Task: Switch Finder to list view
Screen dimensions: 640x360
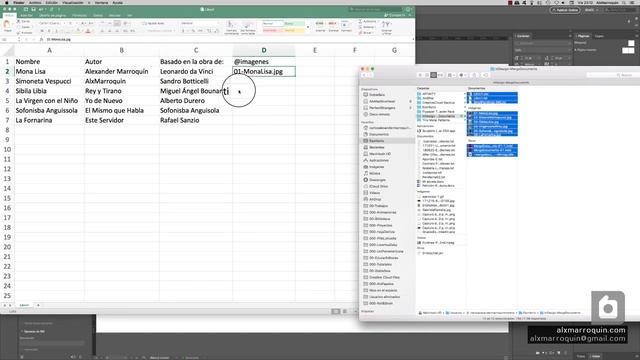Action: [427, 75]
